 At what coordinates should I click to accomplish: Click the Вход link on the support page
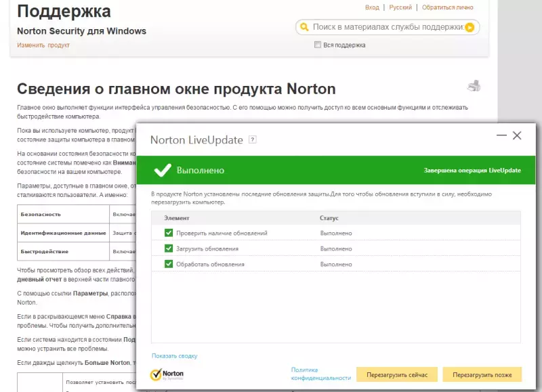tap(372, 7)
